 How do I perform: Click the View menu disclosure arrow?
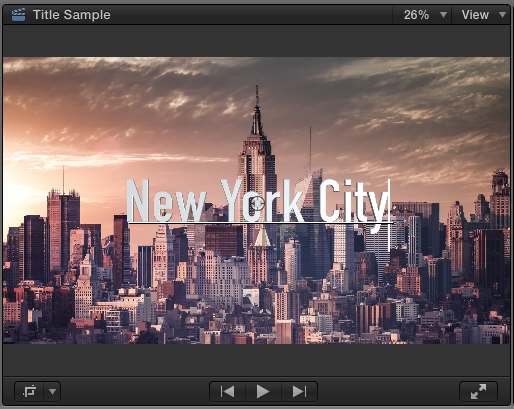pos(503,15)
